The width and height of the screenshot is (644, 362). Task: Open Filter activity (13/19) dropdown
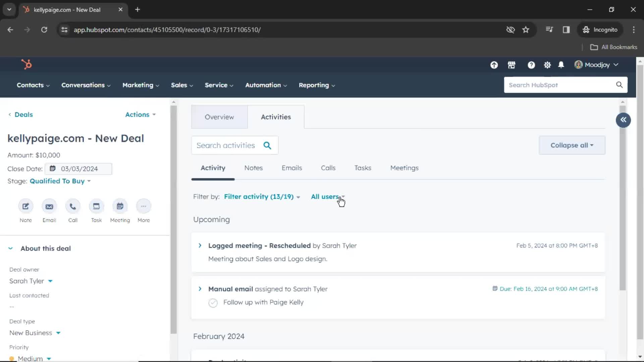click(262, 197)
